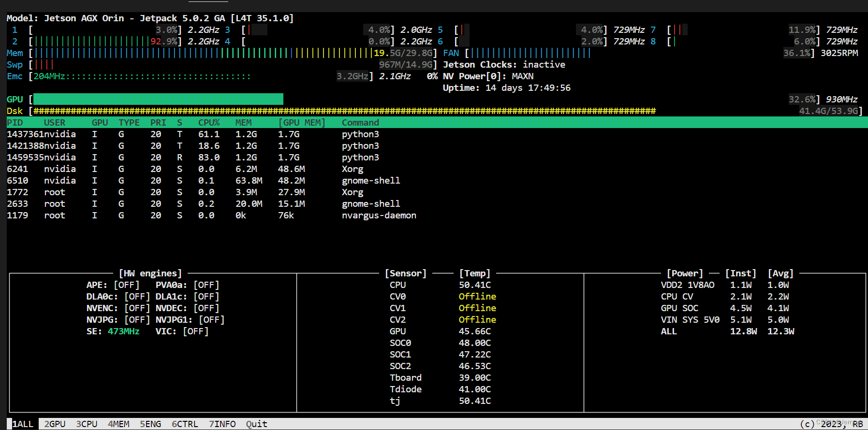Click the VIN SYS 5V0 power row
The width and height of the screenshot is (868, 430).
(725, 319)
